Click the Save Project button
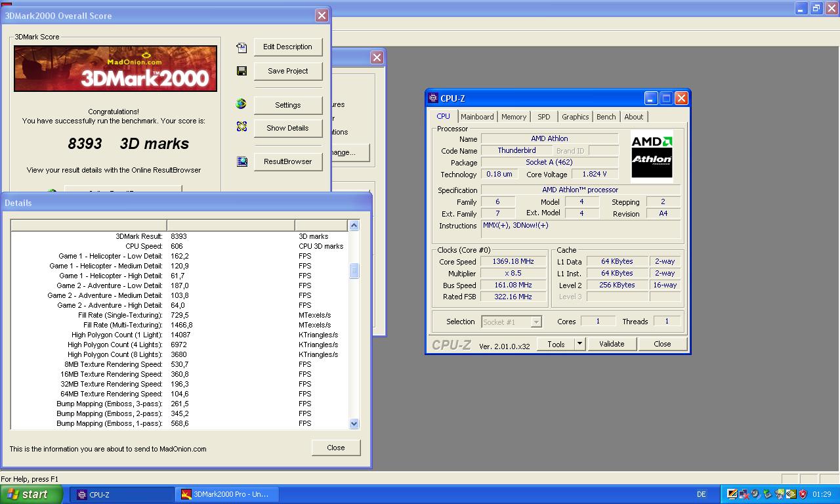Viewport: 840px width, 504px height. [x=287, y=71]
